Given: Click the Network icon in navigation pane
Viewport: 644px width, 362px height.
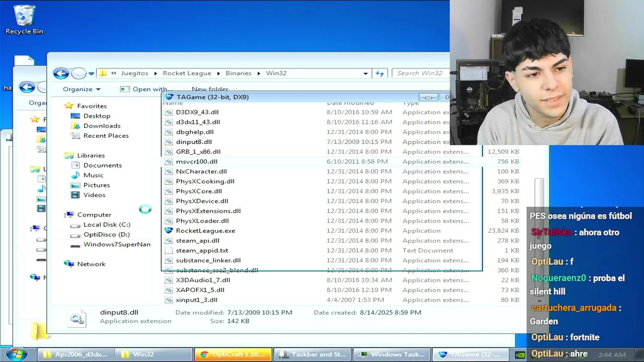Looking at the screenshot, I should point(69,264).
